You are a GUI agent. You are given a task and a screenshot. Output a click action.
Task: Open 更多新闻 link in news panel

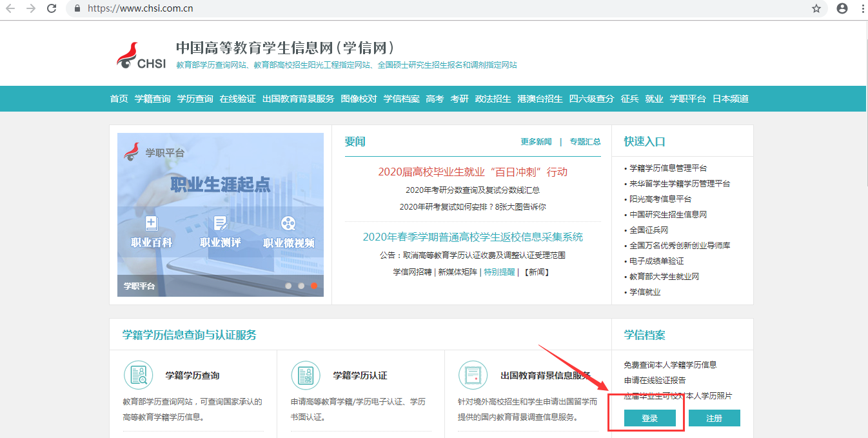click(536, 142)
